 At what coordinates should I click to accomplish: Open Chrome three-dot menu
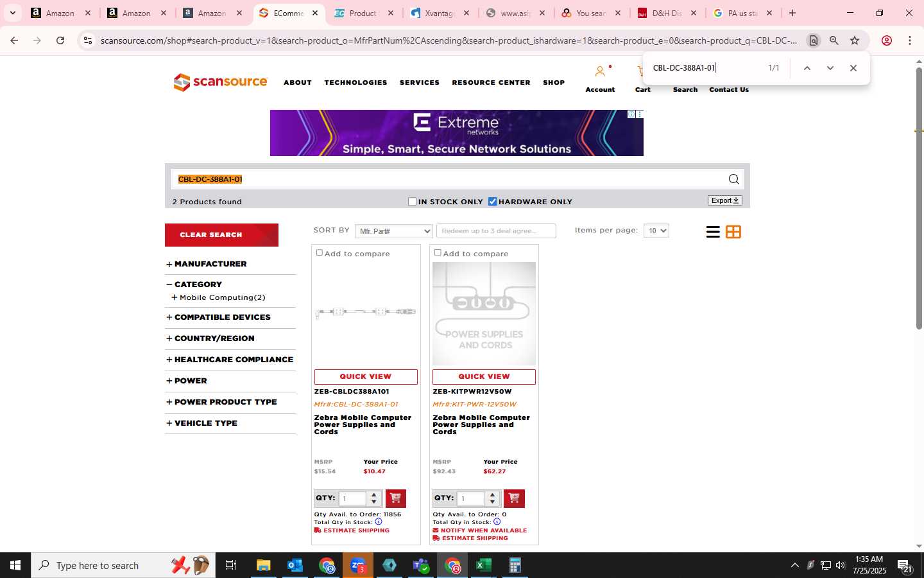[910, 40]
